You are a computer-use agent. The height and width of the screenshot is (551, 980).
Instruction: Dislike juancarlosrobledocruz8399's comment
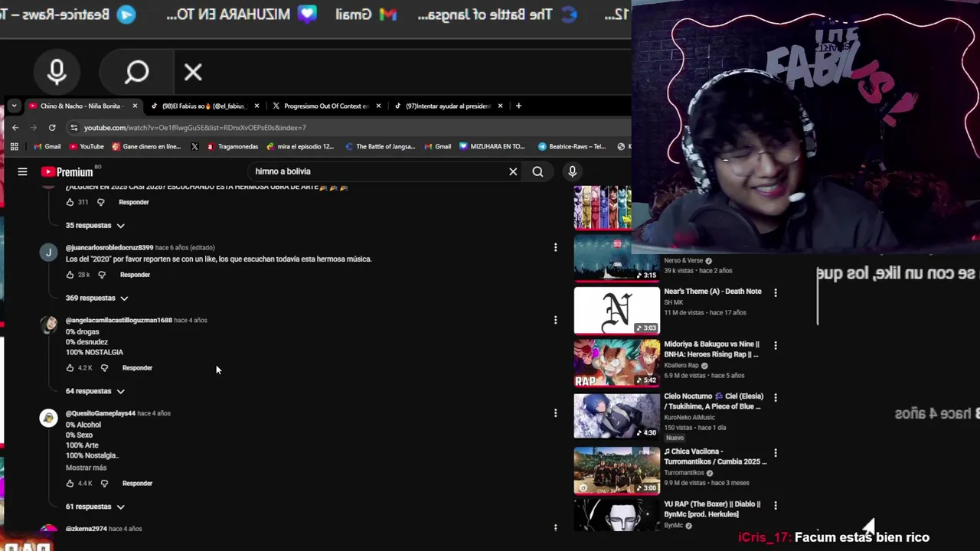[x=102, y=275]
